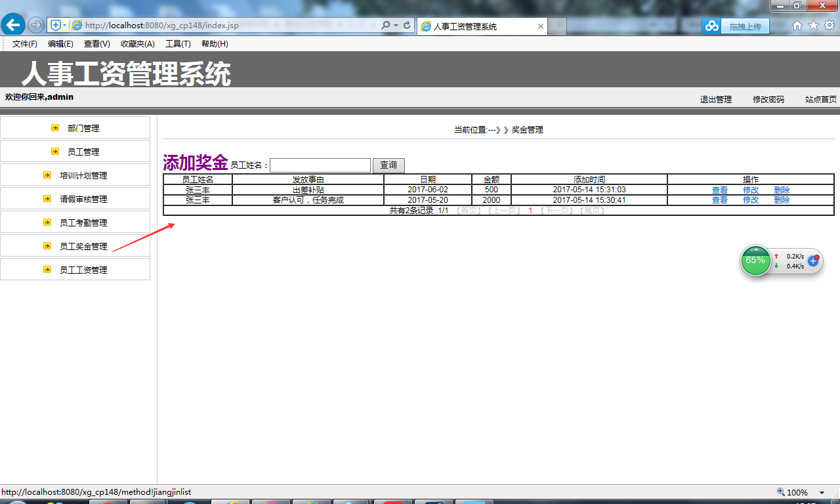Open the 工具(T) menu

click(x=178, y=44)
